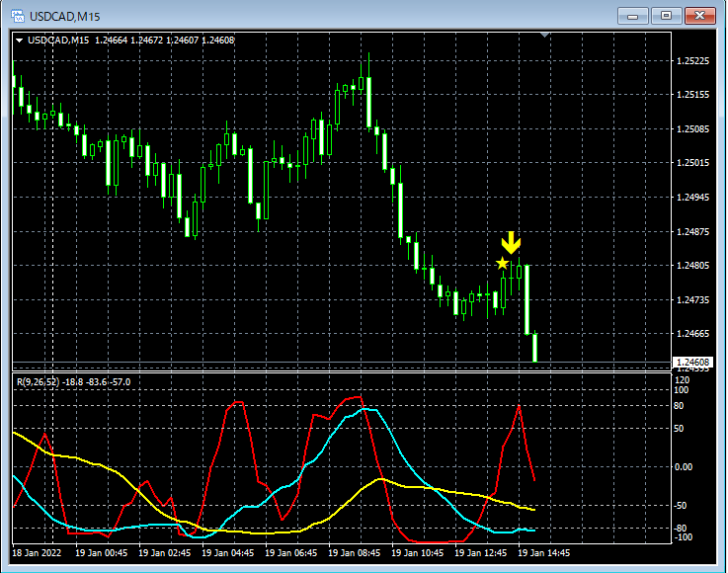Viewport: 728px width, 573px height.
Task: Click the USDCAD,M15 OHLC header text
Action: 131,41
